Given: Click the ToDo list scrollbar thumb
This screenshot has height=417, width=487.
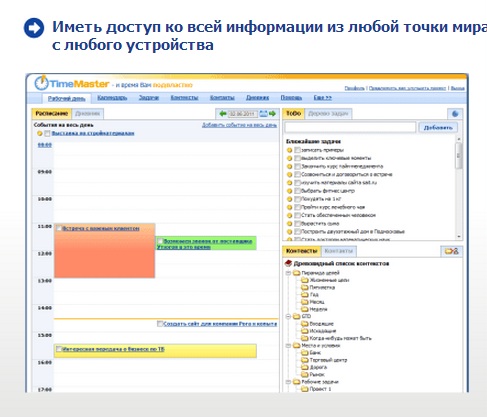Looking at the screenshot, I should click(459, 155).
